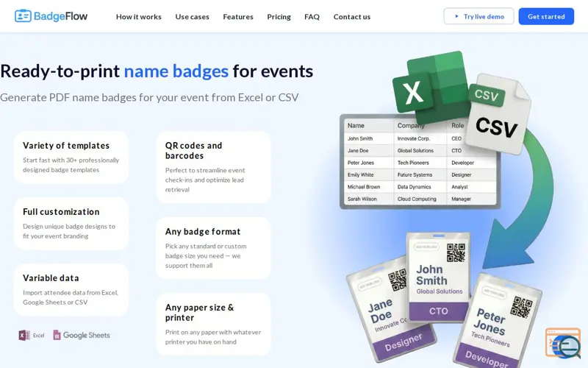
Task: Click the 'Future Systems' table cell
Action: coord(415,174)
